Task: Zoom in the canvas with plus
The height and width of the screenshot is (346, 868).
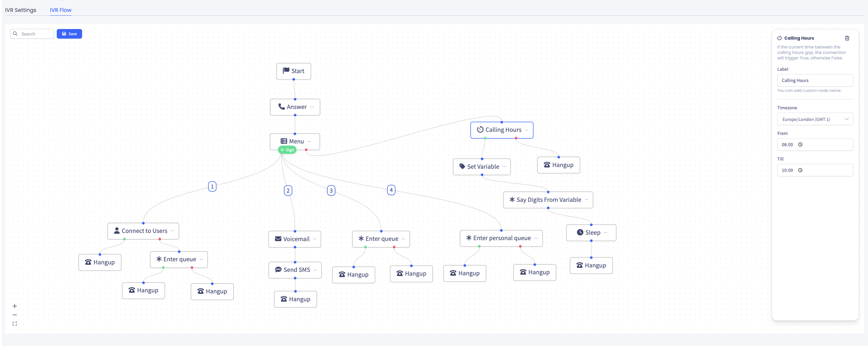Action: pos(15,306)
